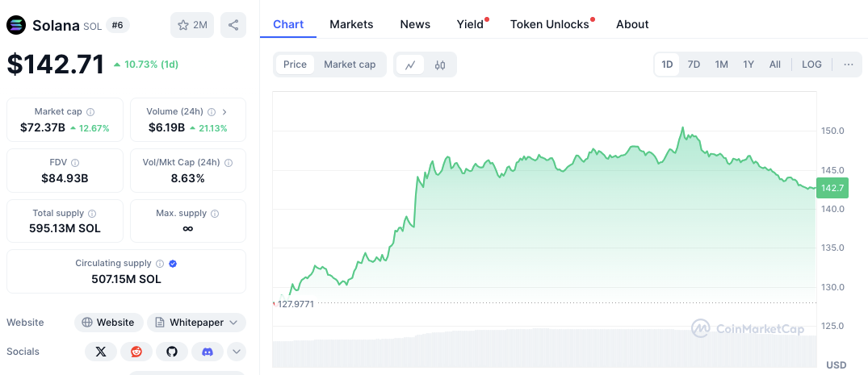Open the Reddit social link
The image size is (868, 375).
(x=136, y=352)
